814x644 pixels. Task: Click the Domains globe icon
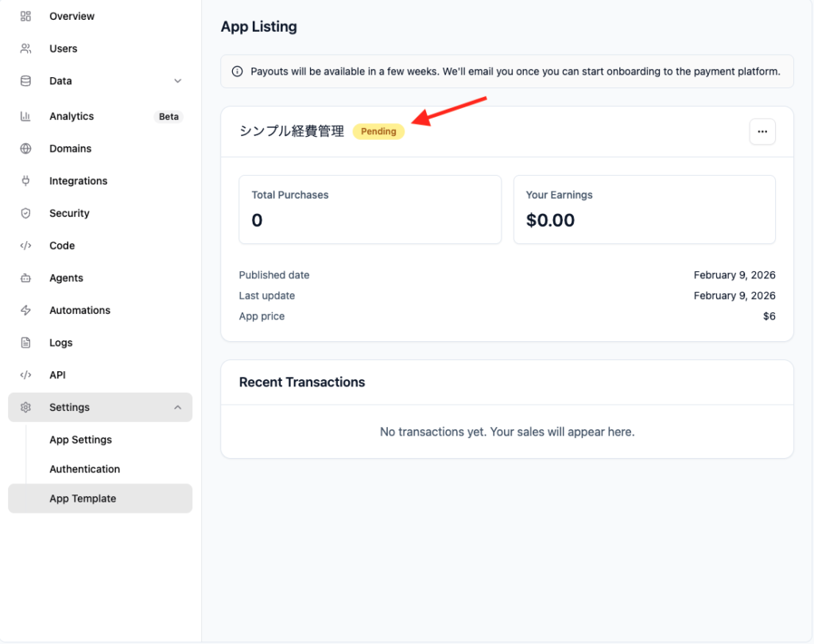tap(25, 149)
